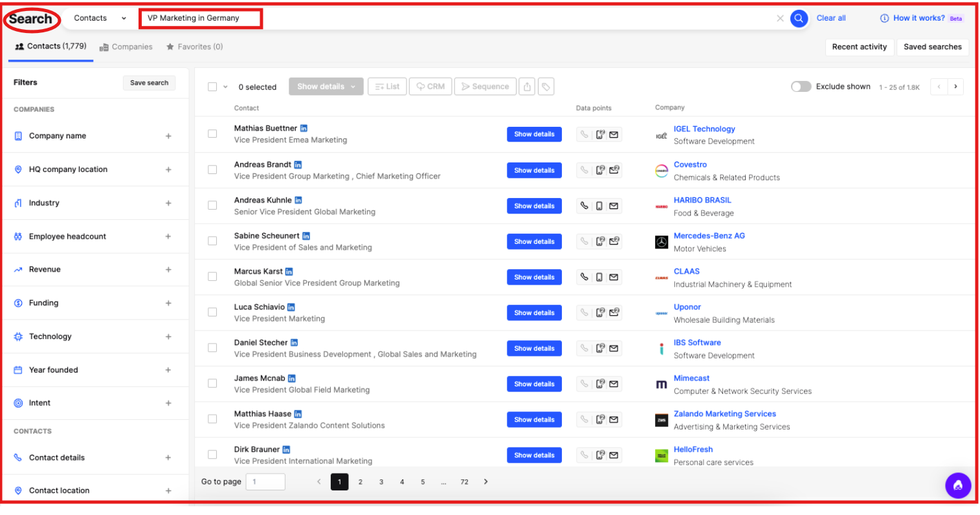Click phone icon for Andreas Kuhnle
The width and height of the screenshot is (980, 515).
(x=584, y=206)
